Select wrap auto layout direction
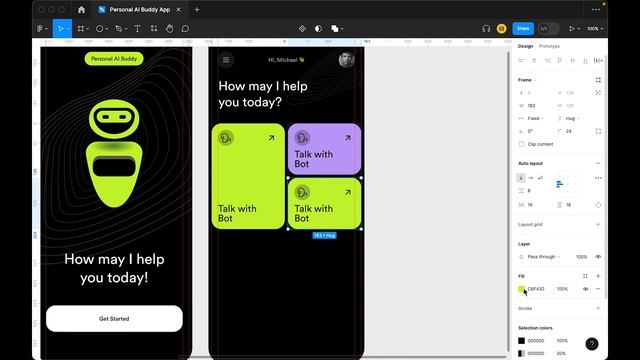Screen dimensions: 640x360 point(540,178)
